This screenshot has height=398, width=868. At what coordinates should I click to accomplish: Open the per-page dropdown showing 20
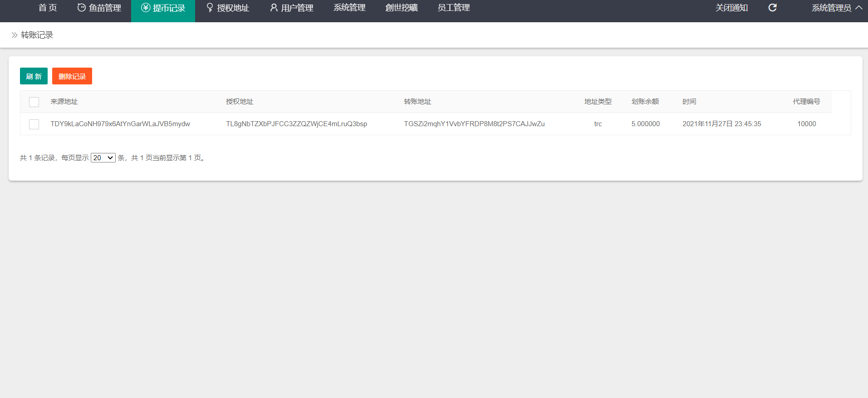(x=103, y=158)
